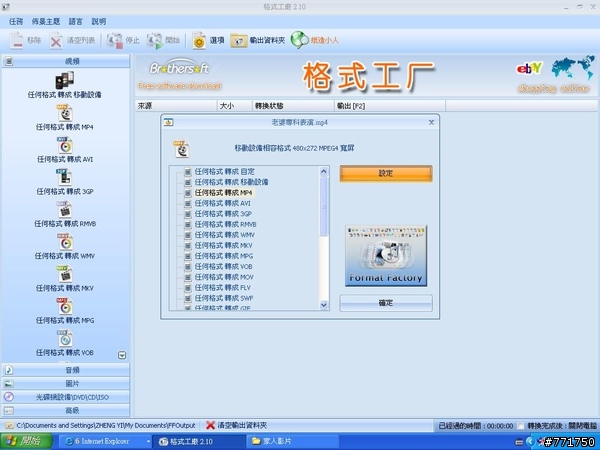Select 任何格式 轉成 自定 in list
This screenshot has height=450, width=600.
(x=225, y=171)
